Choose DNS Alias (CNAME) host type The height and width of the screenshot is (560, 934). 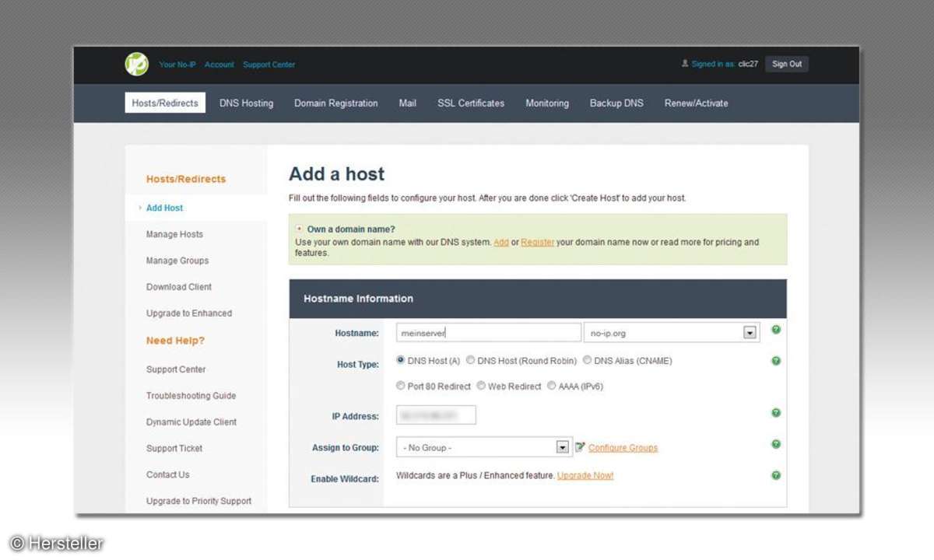(588, 360)
